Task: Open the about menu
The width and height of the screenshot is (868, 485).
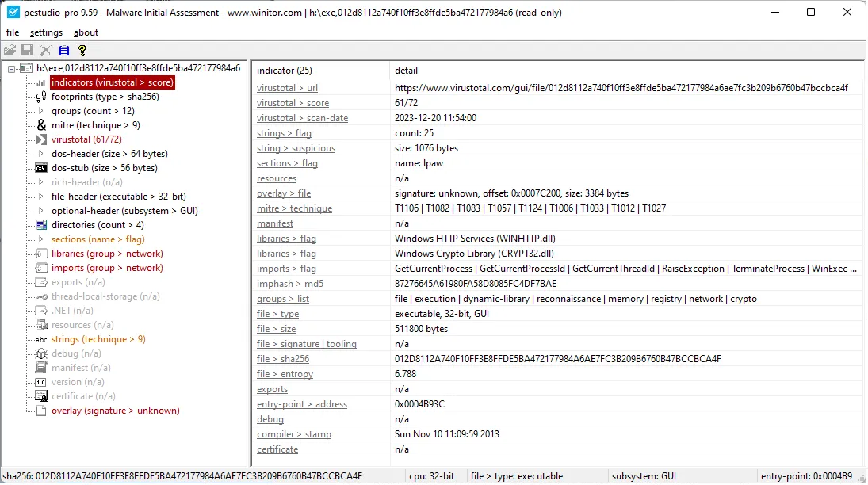Action: click(x=86, y=32)
